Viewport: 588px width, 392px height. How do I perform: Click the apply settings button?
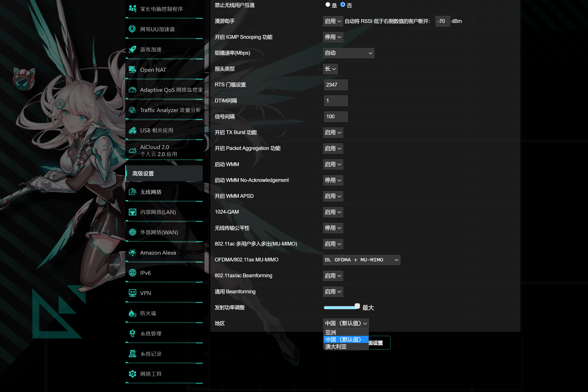pos(379,343)
